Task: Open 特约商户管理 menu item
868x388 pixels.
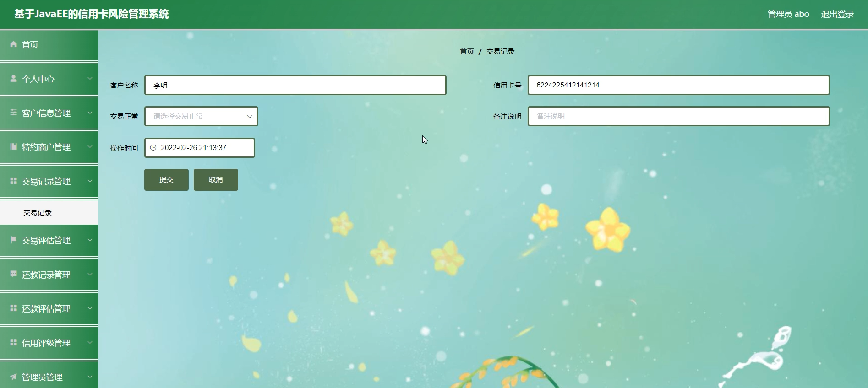Action: [49, 147]
